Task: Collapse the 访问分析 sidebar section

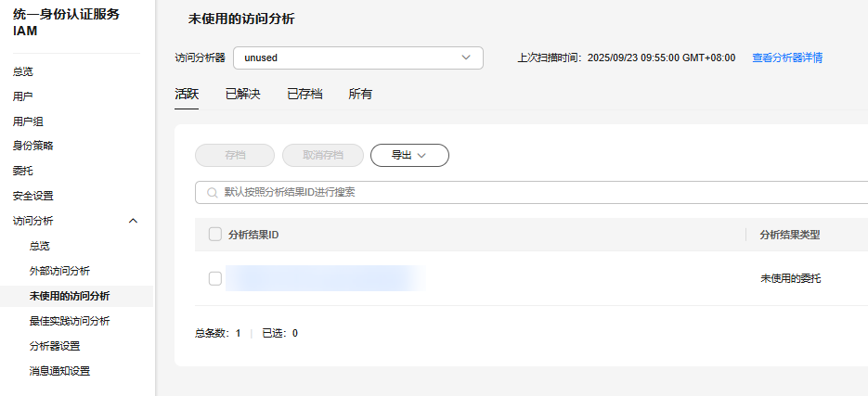Action: [x=133, y=221]
